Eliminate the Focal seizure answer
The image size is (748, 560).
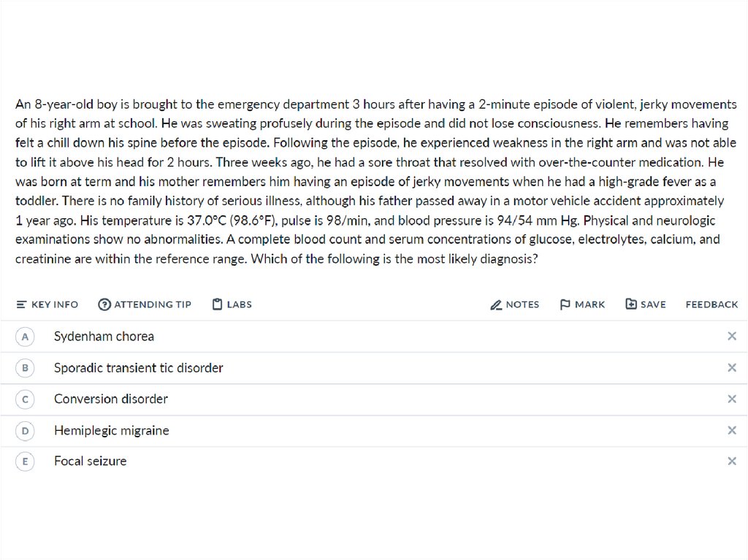731,461
